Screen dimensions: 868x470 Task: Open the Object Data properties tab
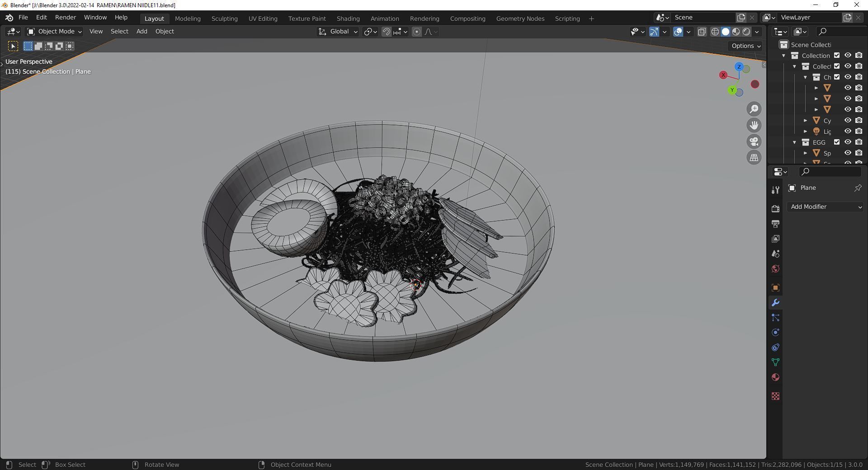[x=775, y=362]
